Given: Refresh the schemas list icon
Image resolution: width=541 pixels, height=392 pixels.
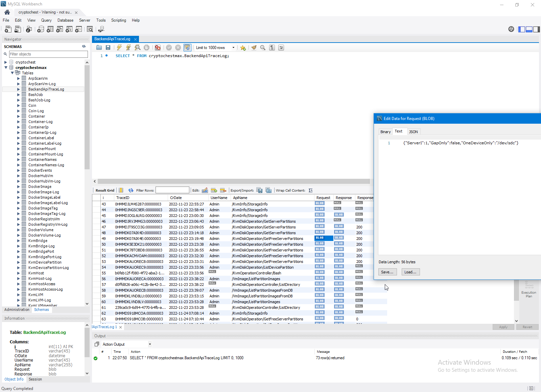Looking at the screenshot, I should 84,47.
